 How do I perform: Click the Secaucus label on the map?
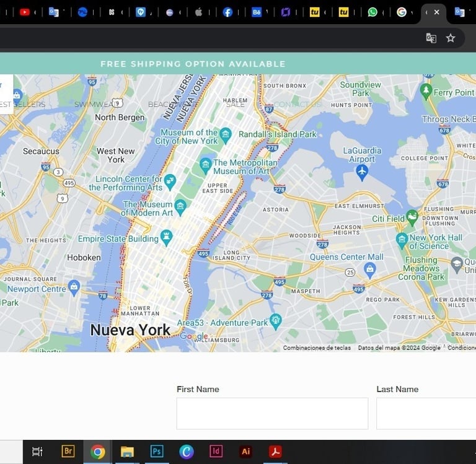(x=41, y=151)
